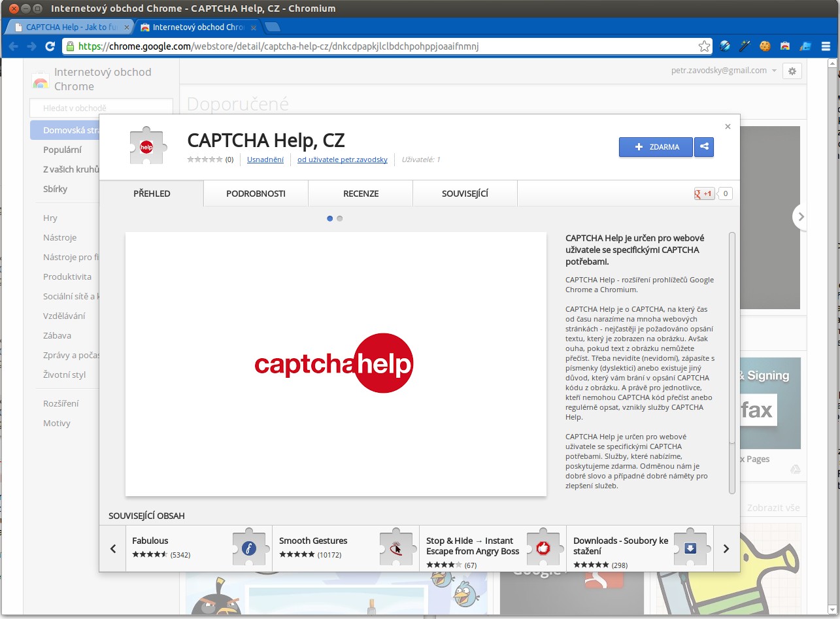The image size is (840, 619).
Task: Click the Zobrazit vše link
Action: pyautogui.click(x=773, y=508)
